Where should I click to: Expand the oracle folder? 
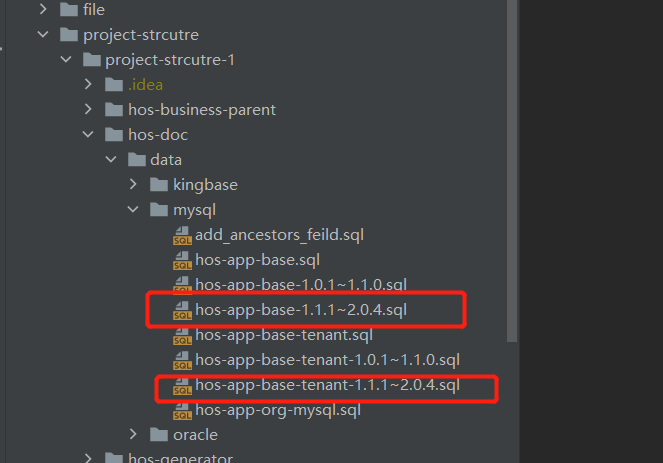134,434
